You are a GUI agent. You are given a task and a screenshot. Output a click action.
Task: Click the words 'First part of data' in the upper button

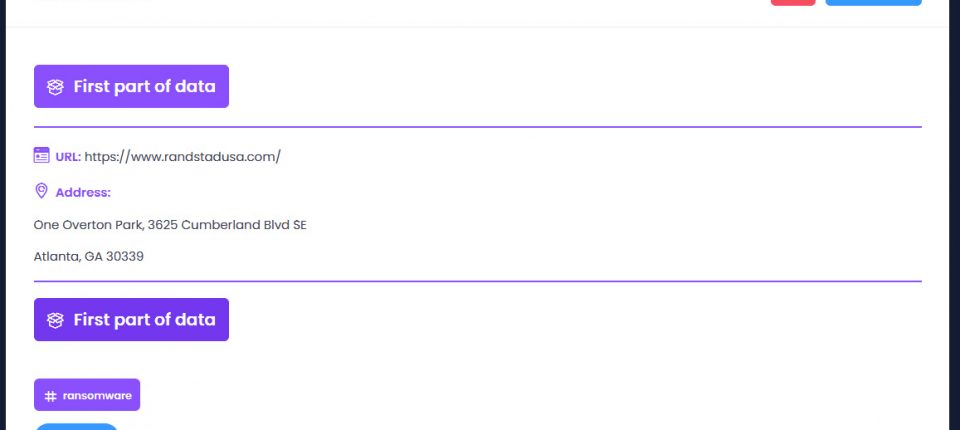pyautogui.click(x=144, y=87)
